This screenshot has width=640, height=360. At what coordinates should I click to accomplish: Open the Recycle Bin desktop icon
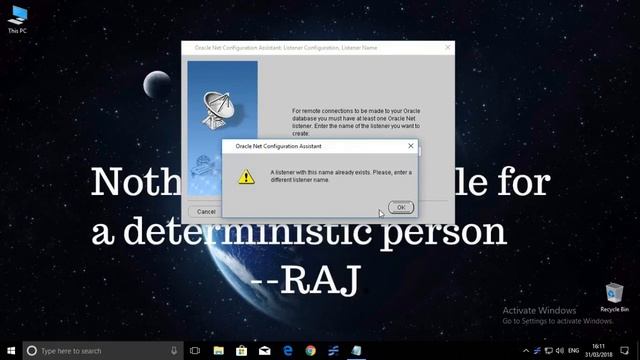click(x=614, y=298)
